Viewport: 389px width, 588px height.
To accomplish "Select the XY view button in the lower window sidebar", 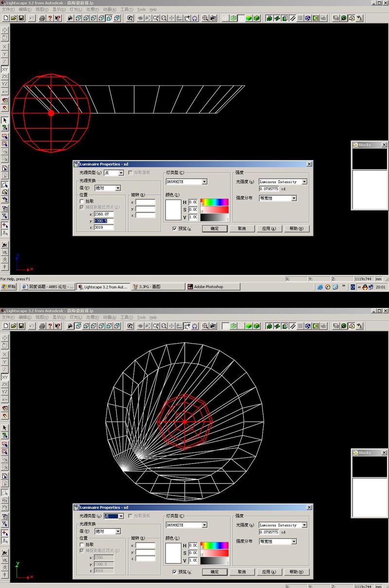I will (5, 377).
